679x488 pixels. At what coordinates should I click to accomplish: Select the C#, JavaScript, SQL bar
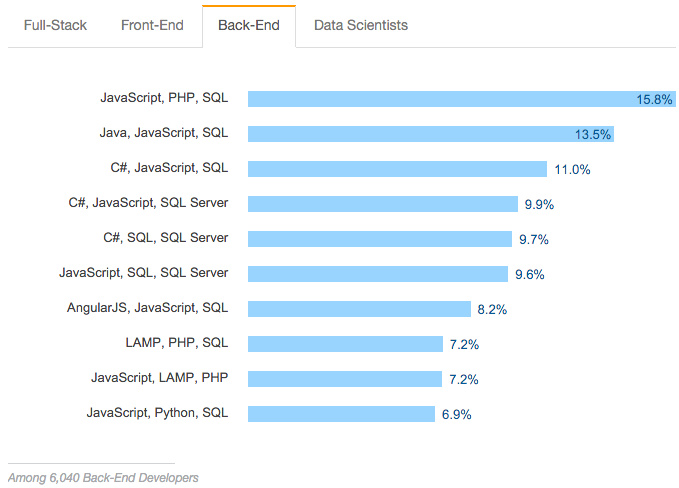(x=398, y=169)
